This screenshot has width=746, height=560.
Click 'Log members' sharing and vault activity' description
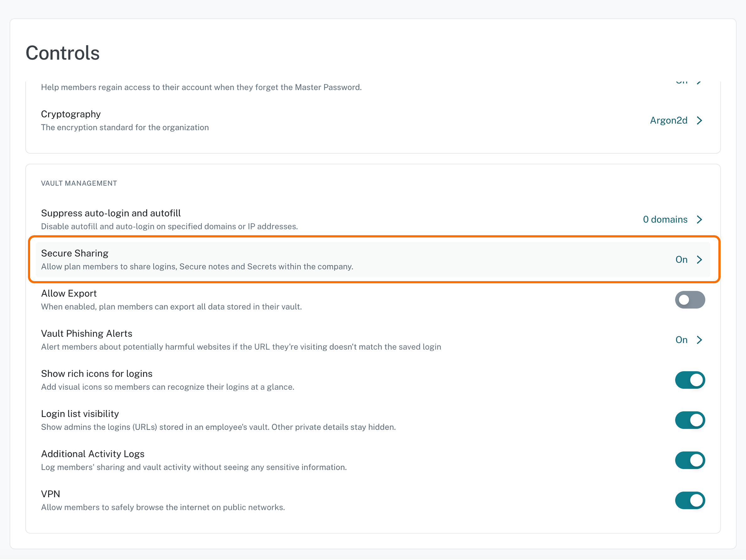(194, 468)
